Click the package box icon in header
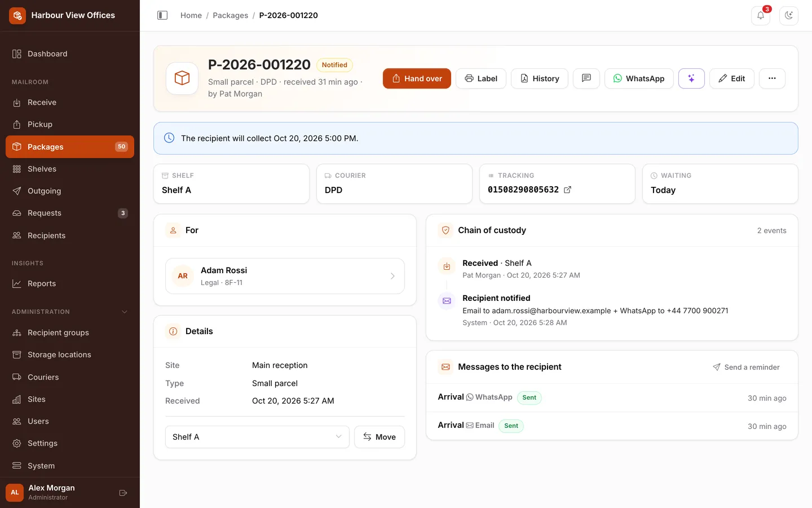The width and height of the screenshot is (812, 508). point(182,78)
